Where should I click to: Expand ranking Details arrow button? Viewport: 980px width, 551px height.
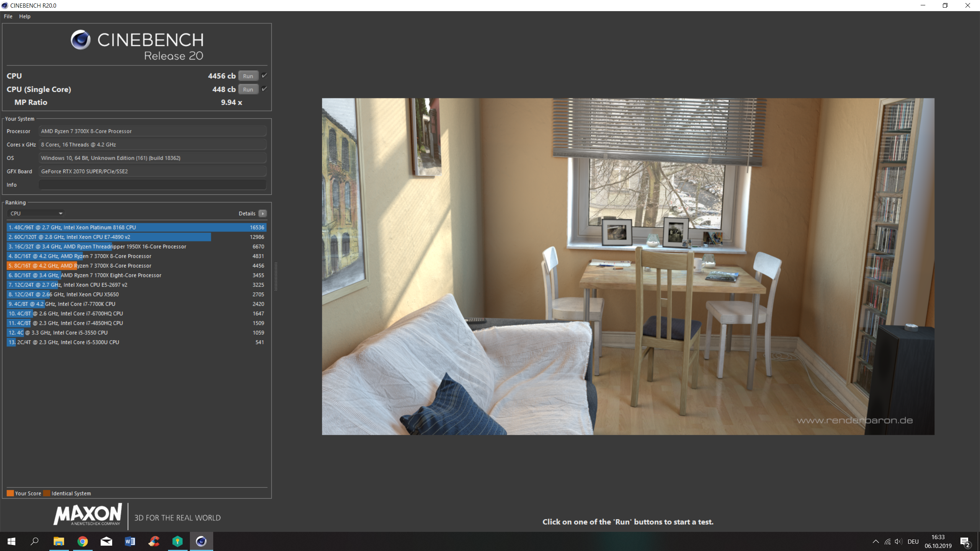[x=263, y=214]
